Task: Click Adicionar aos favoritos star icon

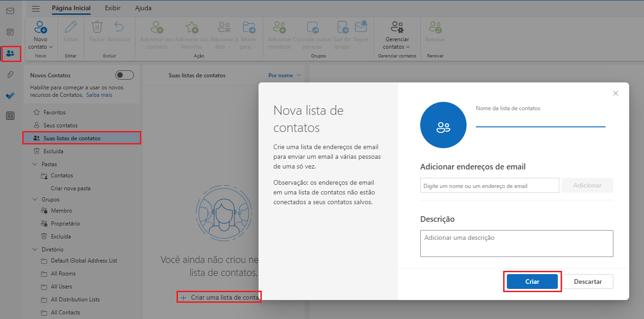Action: click(192, 27)
